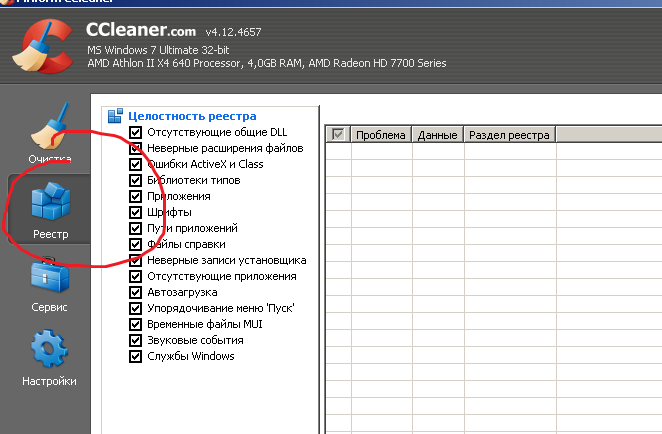Click the AMD Athlon processor info line
The image size is (662, 434).
coord(266,63)
